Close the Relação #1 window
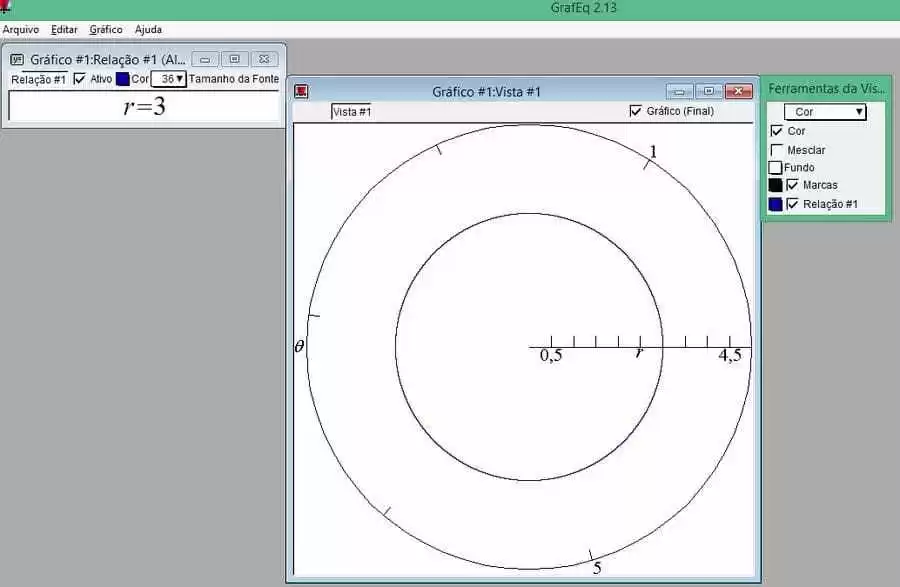 [264, 59]
